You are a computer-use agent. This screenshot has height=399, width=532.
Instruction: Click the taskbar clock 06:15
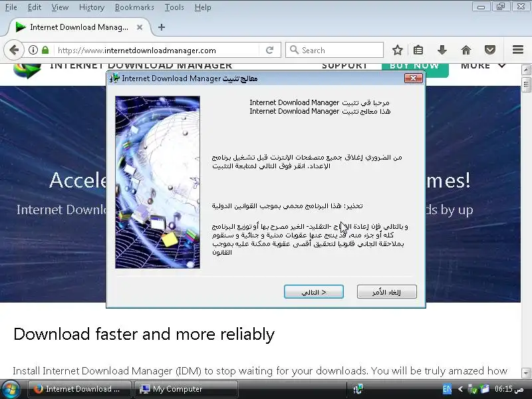tap(509, 389)
